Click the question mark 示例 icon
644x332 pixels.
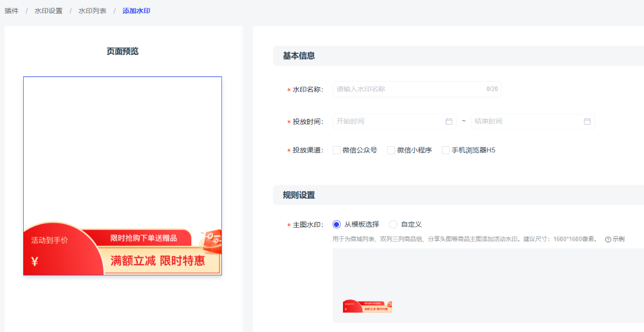(608, 240)
